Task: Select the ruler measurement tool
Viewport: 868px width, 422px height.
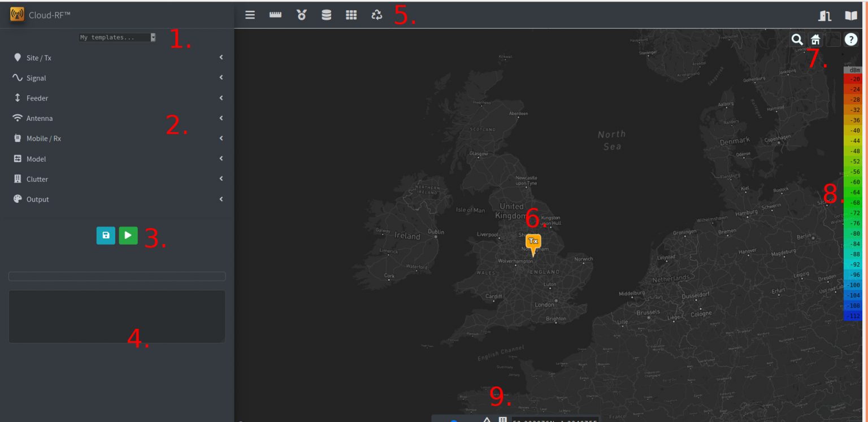Action: [275, 15]
